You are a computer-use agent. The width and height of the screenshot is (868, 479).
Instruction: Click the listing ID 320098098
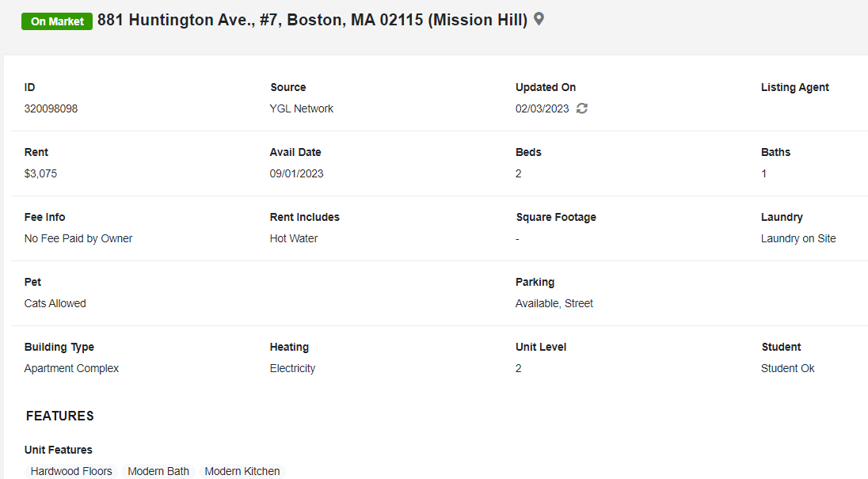(51, 108)
